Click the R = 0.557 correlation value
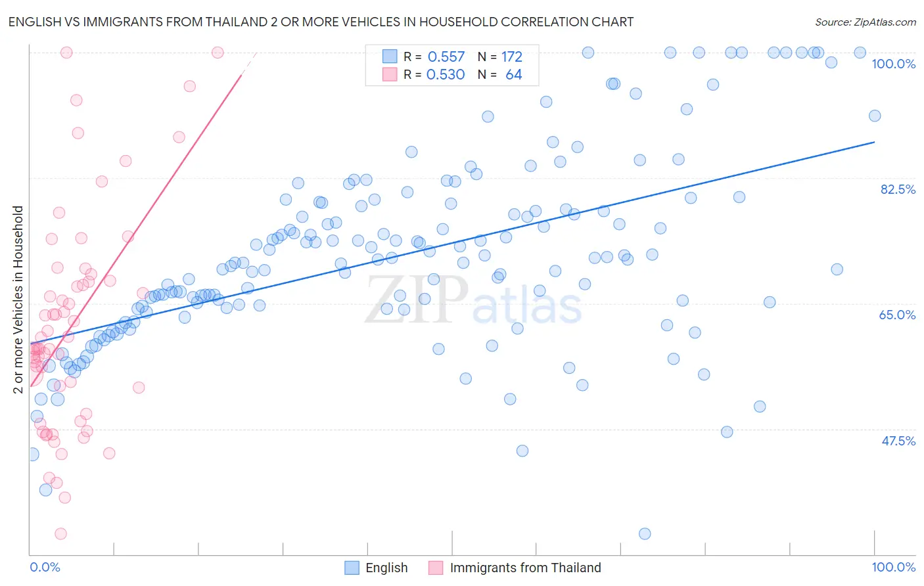 [434, 56]
